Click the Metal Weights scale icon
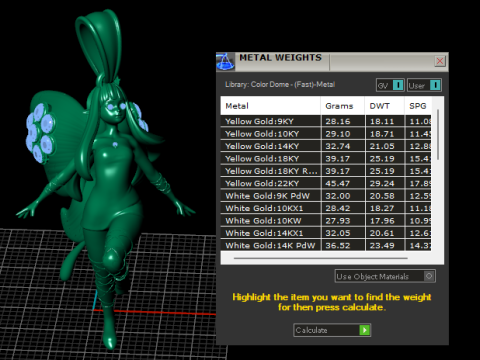Screen dimensions: 480x360 click(225, 62)
